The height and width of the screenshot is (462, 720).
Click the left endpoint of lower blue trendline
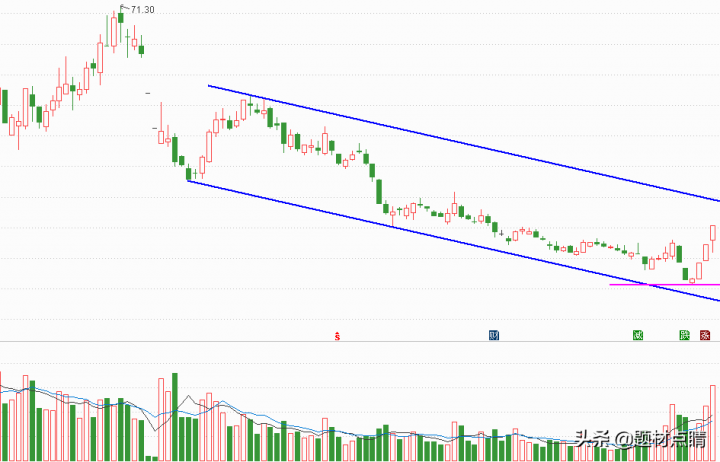point(188,181)
